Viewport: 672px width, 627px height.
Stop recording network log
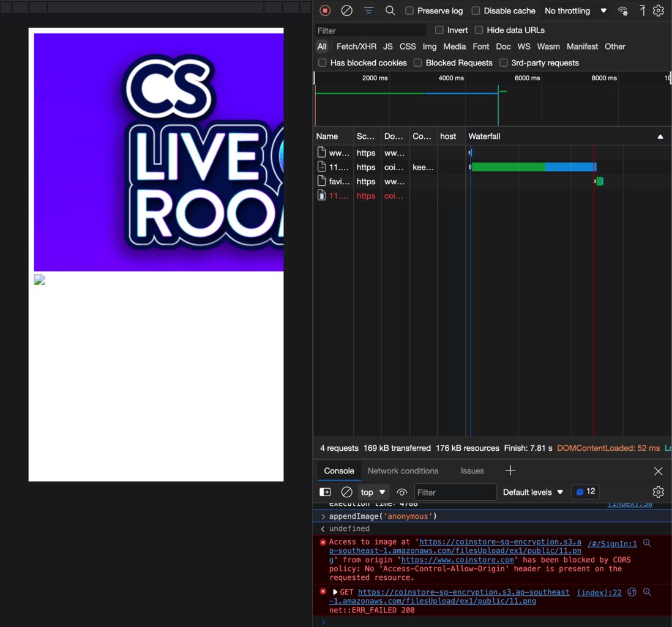tap(325, 11)
